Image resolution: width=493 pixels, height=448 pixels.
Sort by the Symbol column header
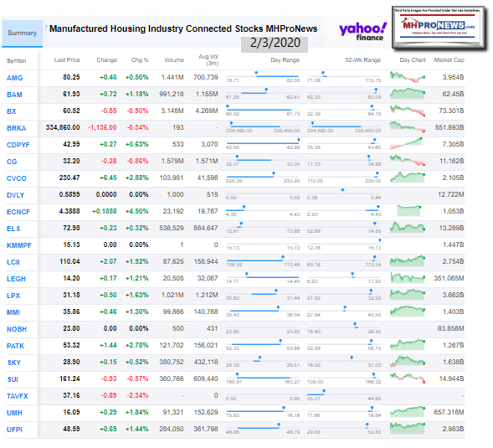[x=17, y=61]
